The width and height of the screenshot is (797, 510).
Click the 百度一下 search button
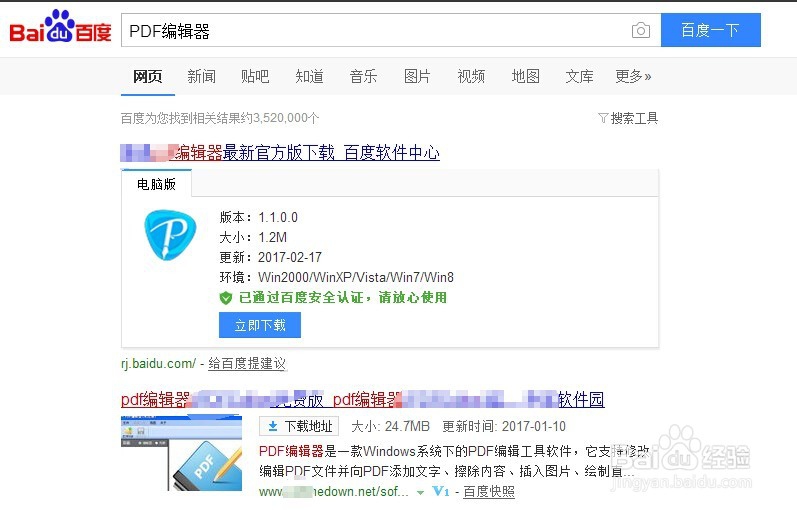[711, 31]
